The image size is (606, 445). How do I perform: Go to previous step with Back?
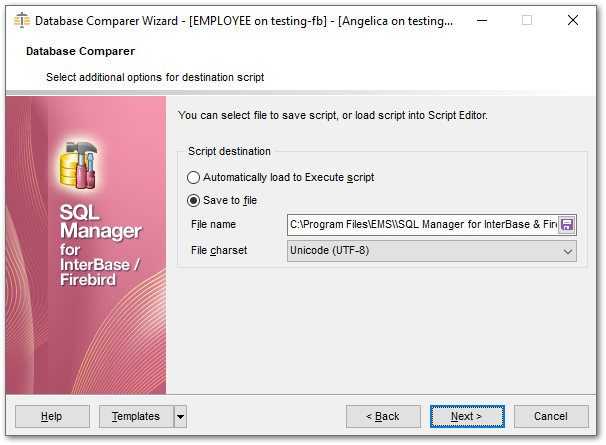[383, 416]
